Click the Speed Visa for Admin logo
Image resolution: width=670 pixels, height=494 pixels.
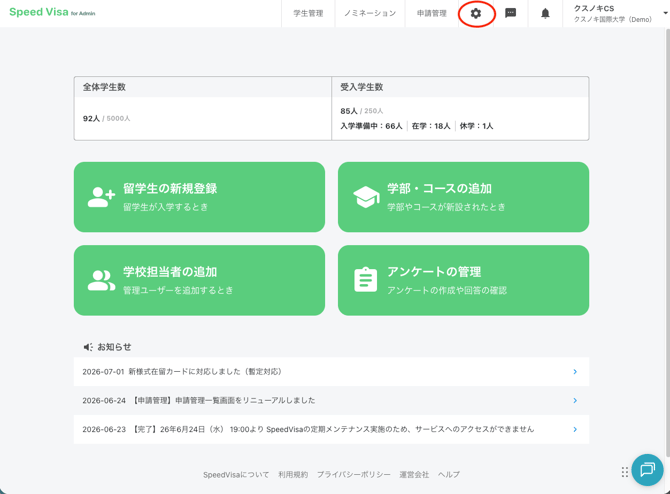[x=52, y=12]
